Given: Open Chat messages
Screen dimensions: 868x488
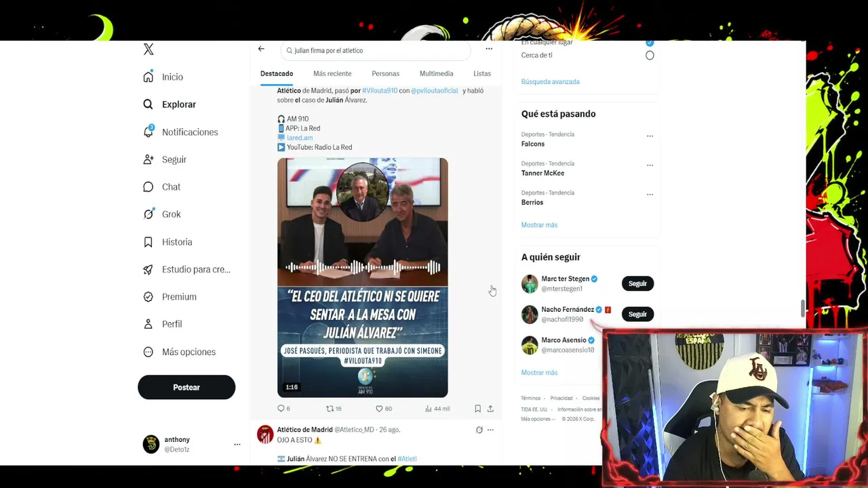Looking at the screenshot, I should click(x=162, y=187).
